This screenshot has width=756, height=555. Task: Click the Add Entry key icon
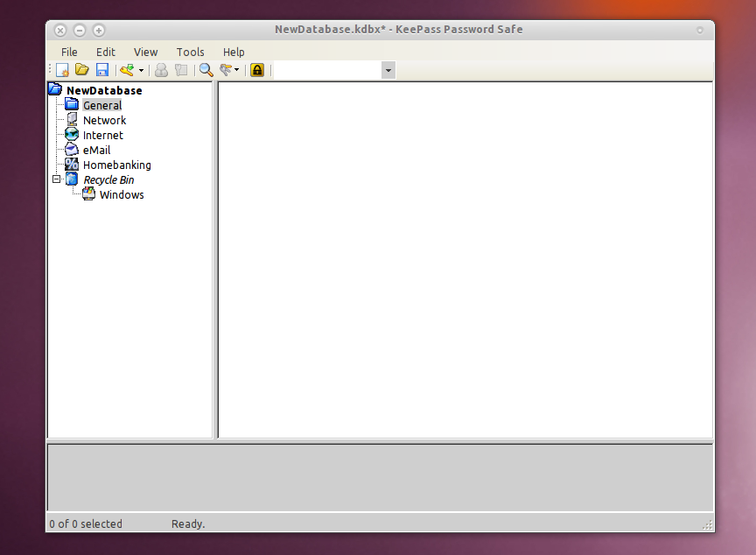coord(127,70)
